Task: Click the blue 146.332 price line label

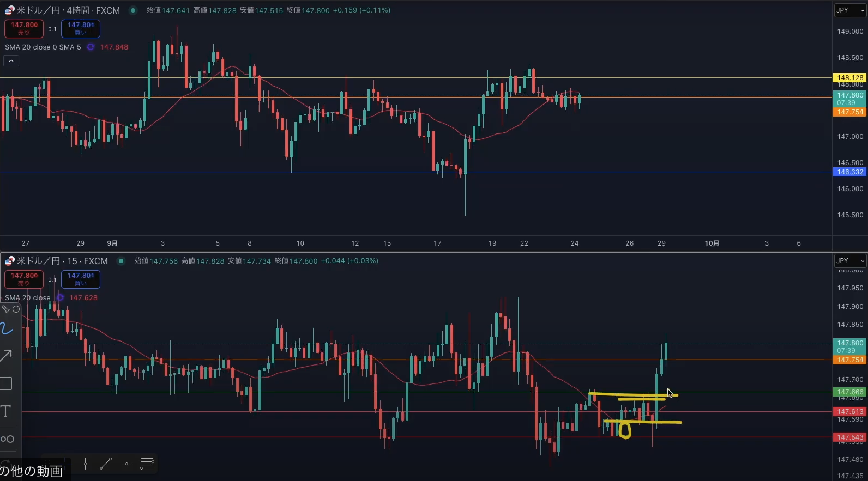Action: pyautogui.click(x=849, y=172)
